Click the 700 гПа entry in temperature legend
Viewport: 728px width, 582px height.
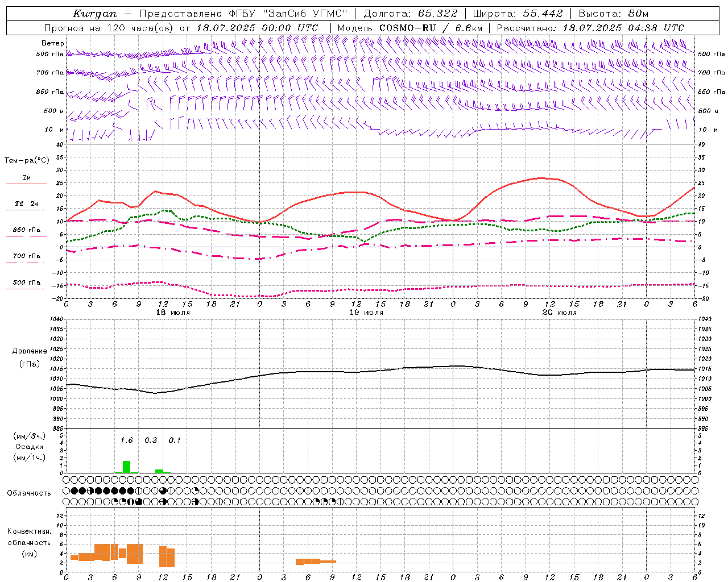point(27,256)
